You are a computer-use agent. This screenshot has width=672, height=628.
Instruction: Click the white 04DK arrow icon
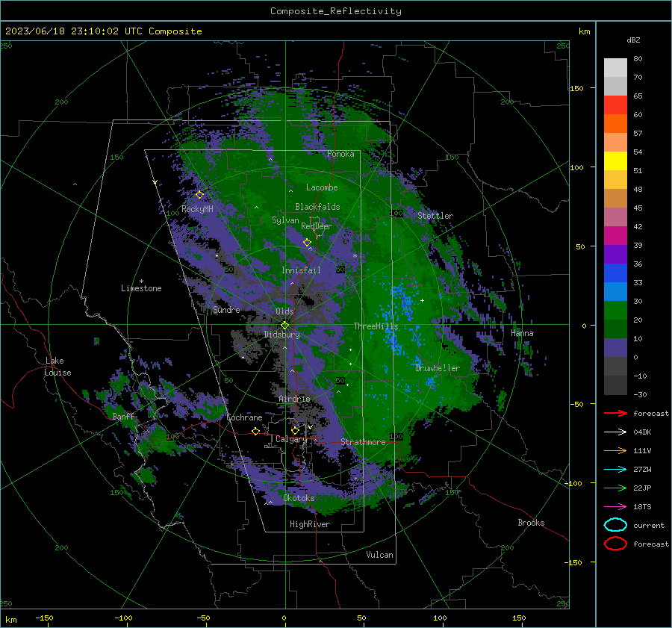click(615, 432)
